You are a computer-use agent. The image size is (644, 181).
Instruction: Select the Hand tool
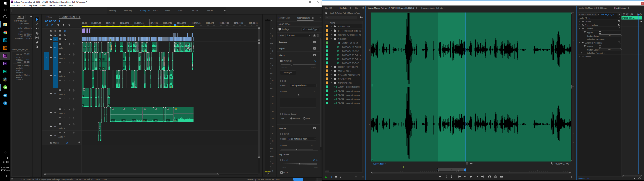(x=37, y=47)
